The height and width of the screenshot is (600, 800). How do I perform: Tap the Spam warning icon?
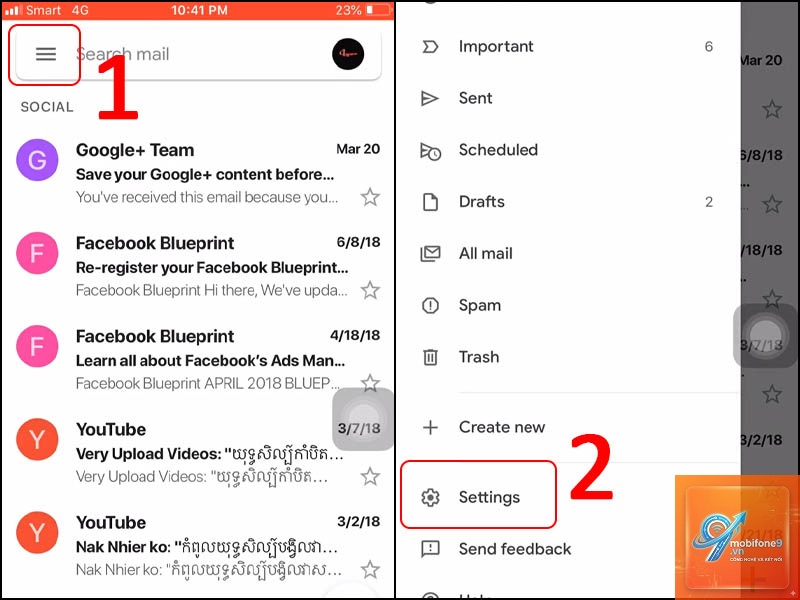pyautogui.click(x=430, y=306)
